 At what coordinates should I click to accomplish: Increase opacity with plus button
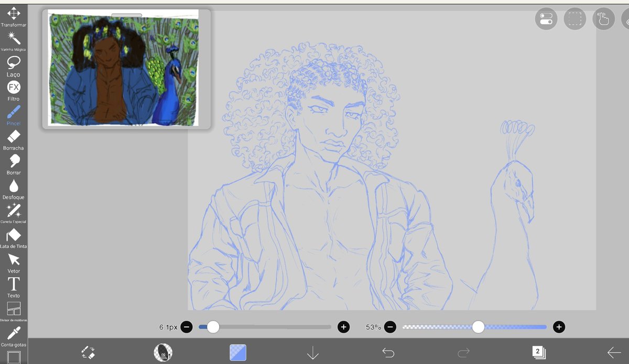point(559,327)
